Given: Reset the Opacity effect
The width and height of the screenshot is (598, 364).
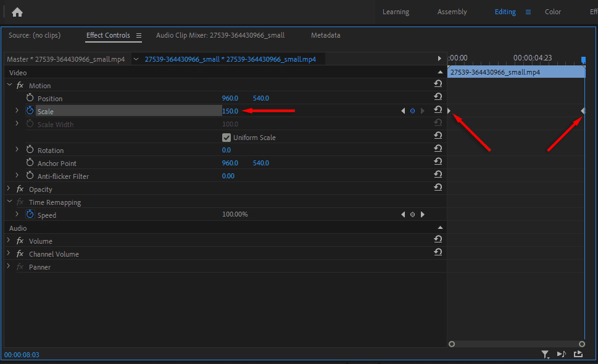Looking at the screenshot, I should tap(438, 187).
